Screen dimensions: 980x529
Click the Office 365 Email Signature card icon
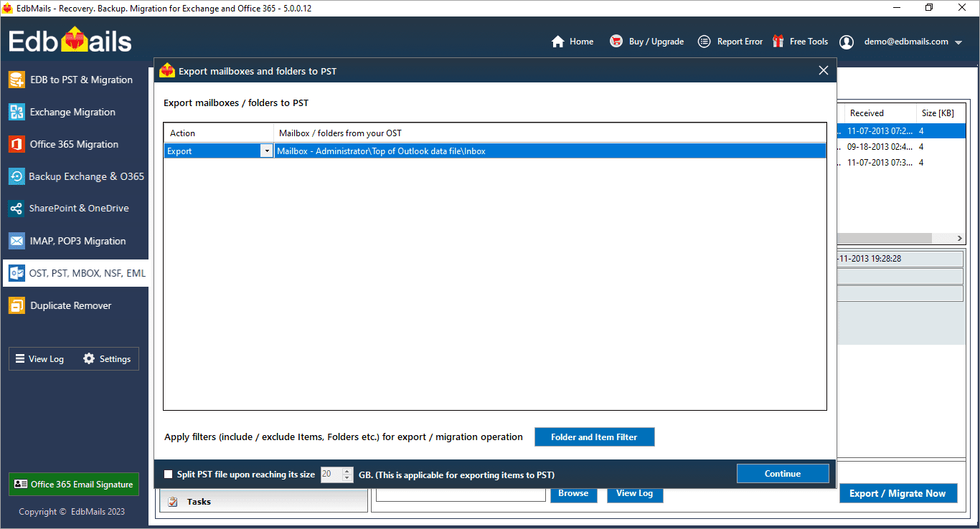21,485
